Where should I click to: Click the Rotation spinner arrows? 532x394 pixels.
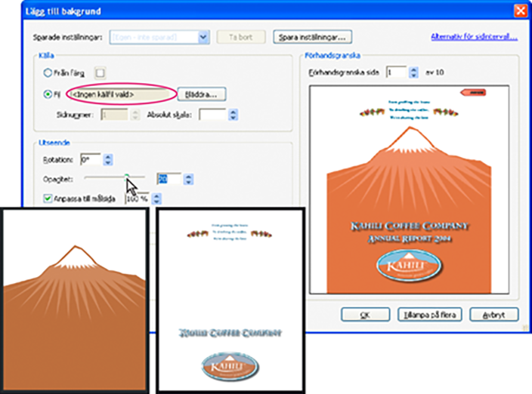[108, 159]
